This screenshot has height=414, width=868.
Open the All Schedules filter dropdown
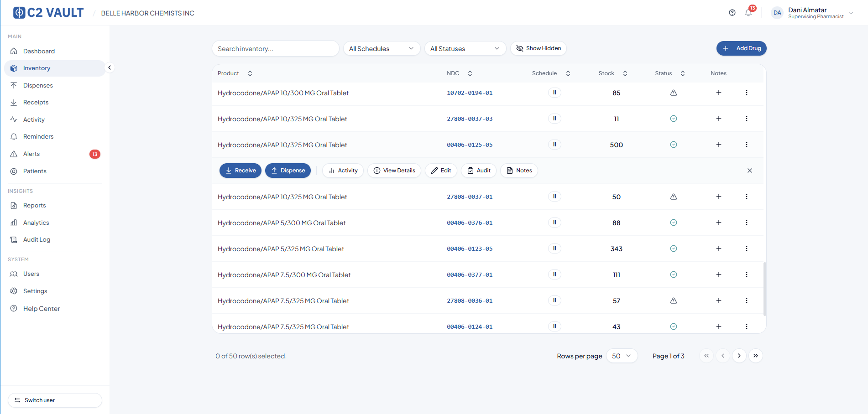381,49
